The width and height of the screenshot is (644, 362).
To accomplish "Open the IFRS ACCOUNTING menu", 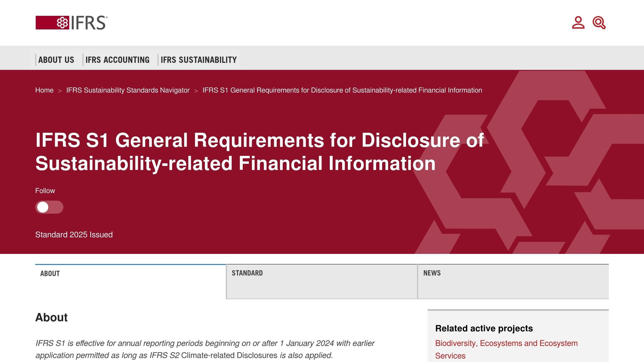I will 118,60.
